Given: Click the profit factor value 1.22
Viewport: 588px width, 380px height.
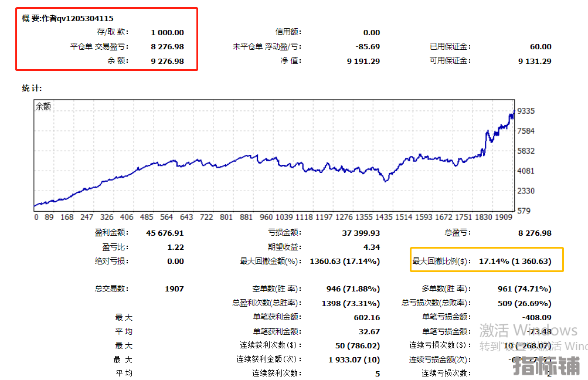Looking at the screenshot, I should (175, 247).
